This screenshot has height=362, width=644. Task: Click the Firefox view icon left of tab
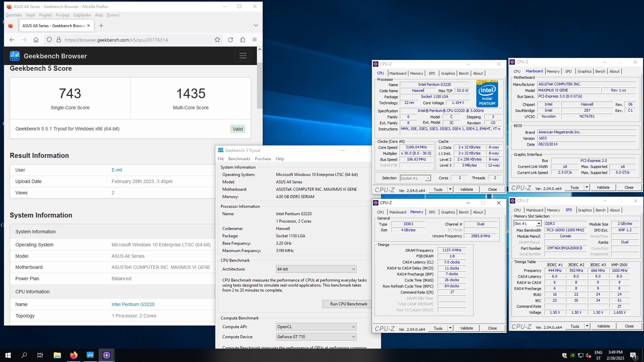pos(11,25)
